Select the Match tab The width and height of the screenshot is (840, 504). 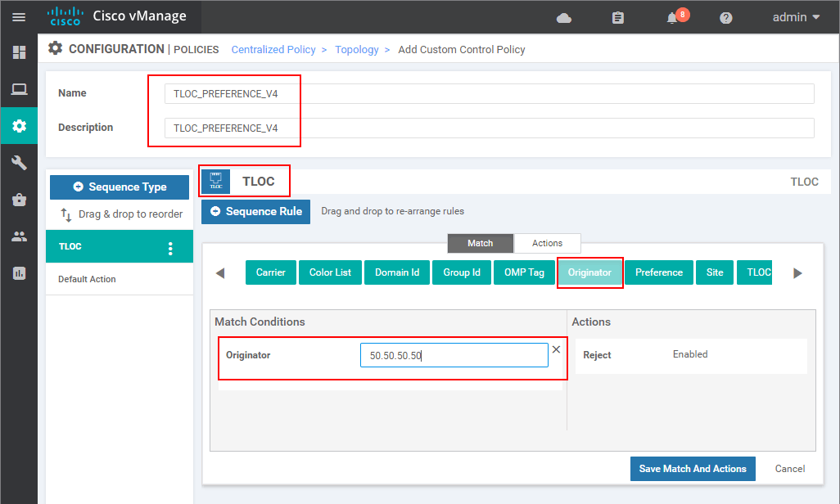pos(480,243)
